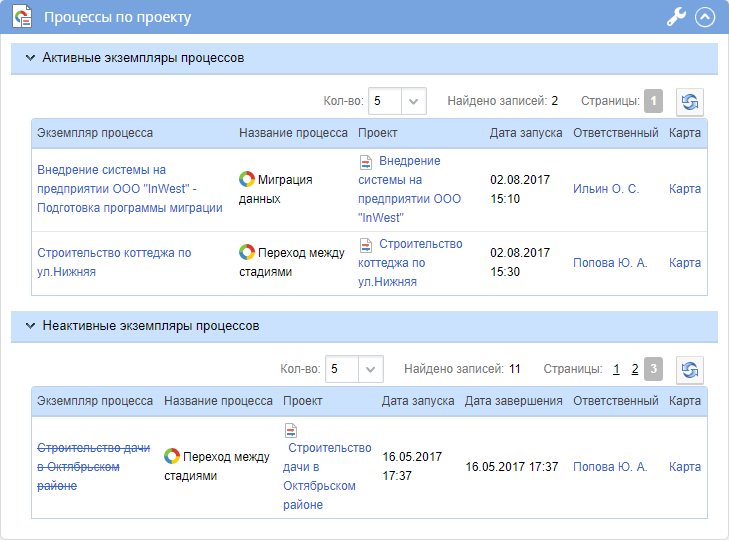Go to page 2 of inactive instances
The height and width of the screenshot is (540, 729).
(x=634, y=369)
